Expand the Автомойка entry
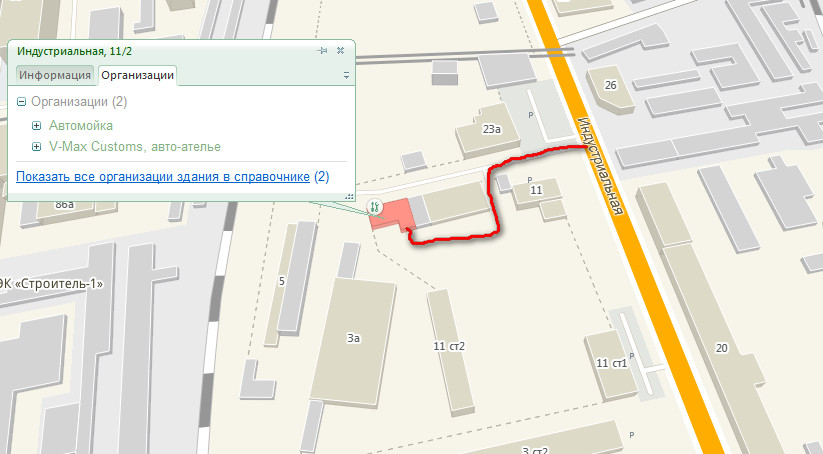Image resolution: width=823 pixels, height=454 pixels. (36, 125)
